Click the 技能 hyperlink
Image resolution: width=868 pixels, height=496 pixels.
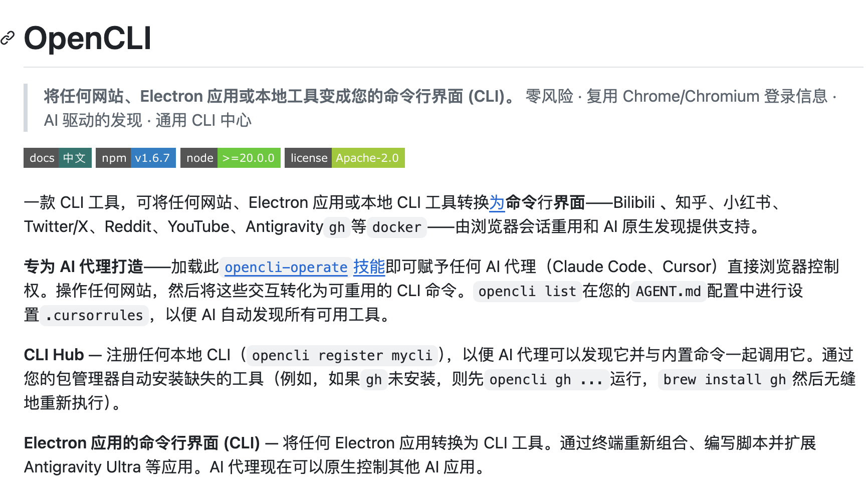(369, 267)
